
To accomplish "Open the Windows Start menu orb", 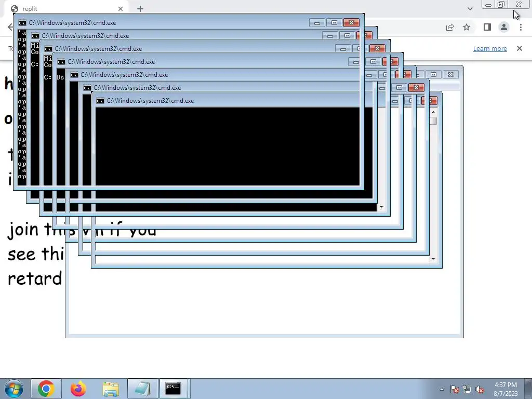I will tap(14, 389).
